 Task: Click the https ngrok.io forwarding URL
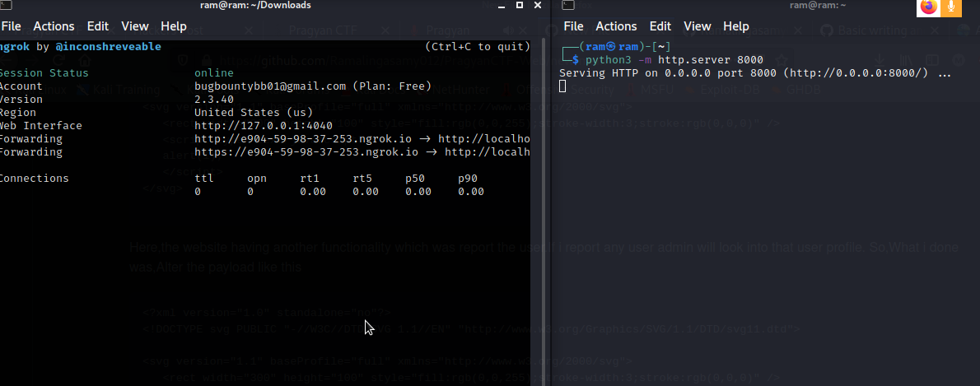coord(306,151)
